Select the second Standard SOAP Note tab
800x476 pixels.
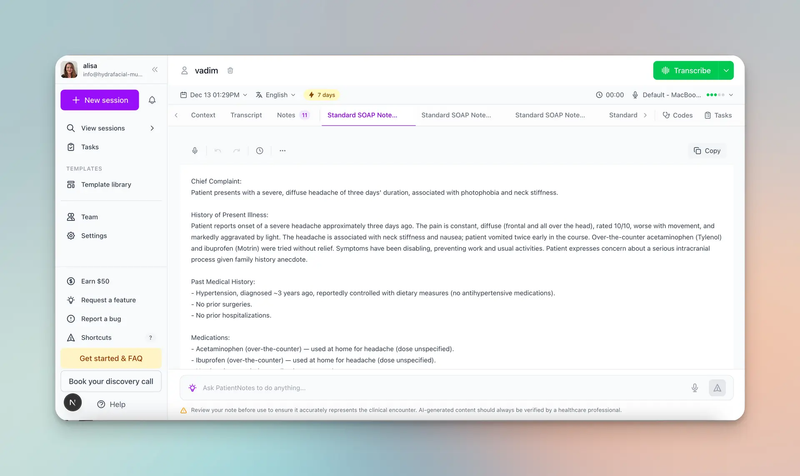[456, 115]
